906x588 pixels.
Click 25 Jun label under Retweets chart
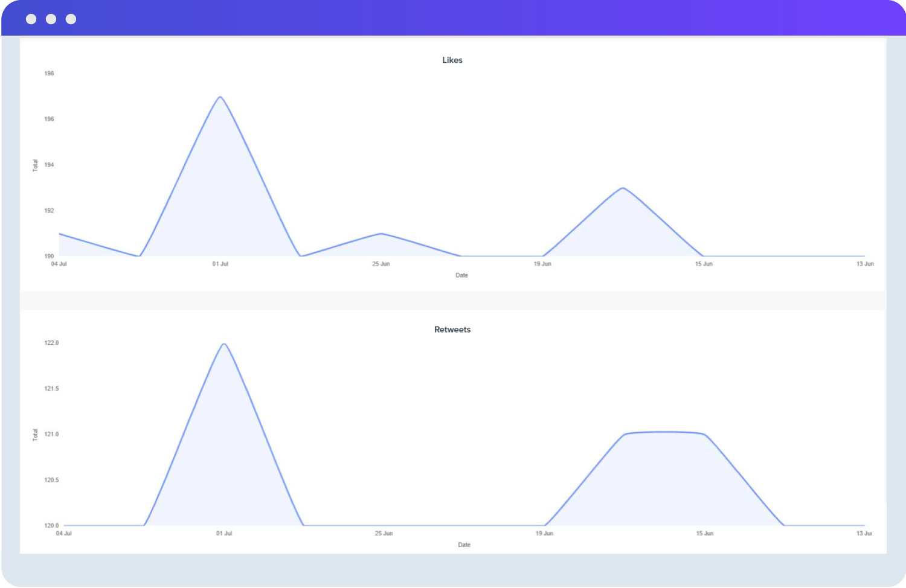pos(384,534)
